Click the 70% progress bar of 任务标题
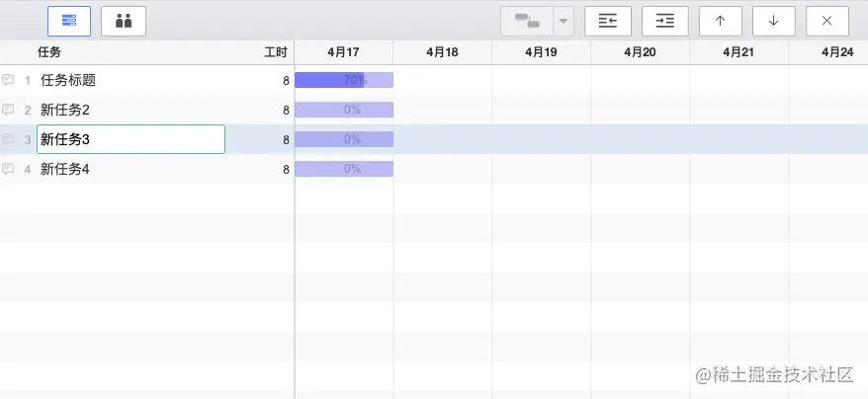 coord(344,80)
